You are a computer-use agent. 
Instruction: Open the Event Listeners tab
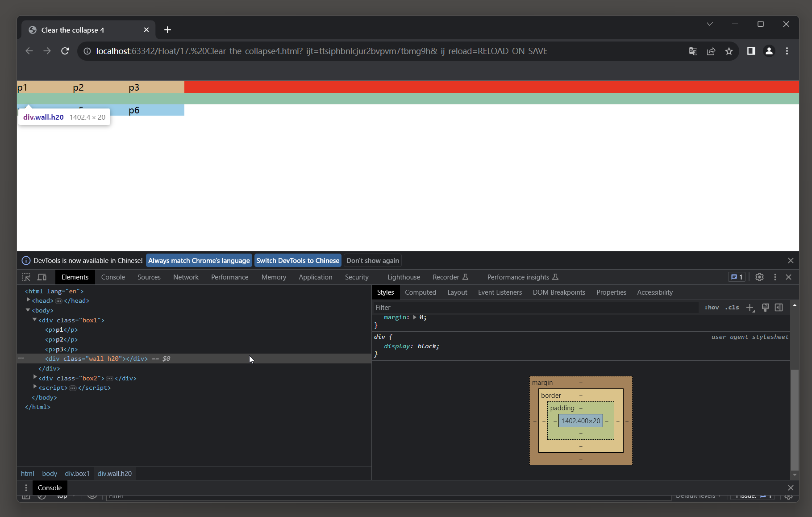click(500, 292)
